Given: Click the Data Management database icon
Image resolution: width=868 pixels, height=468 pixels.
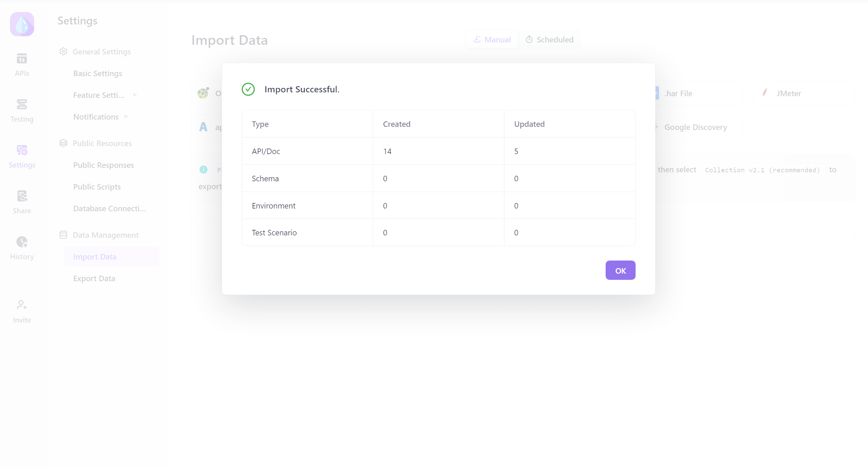Looking at the screenshot, I should click(x=63, y=235).
